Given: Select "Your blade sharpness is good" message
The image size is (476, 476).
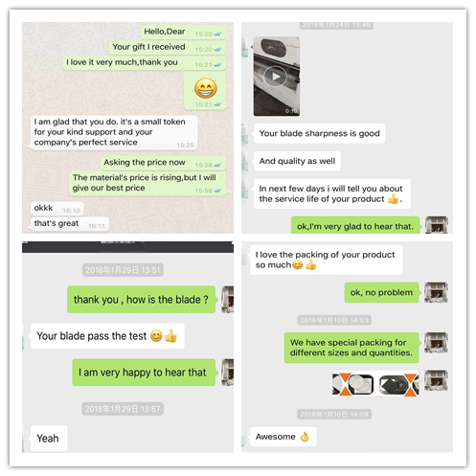Looking at the screenshot, I should [319, 133].
